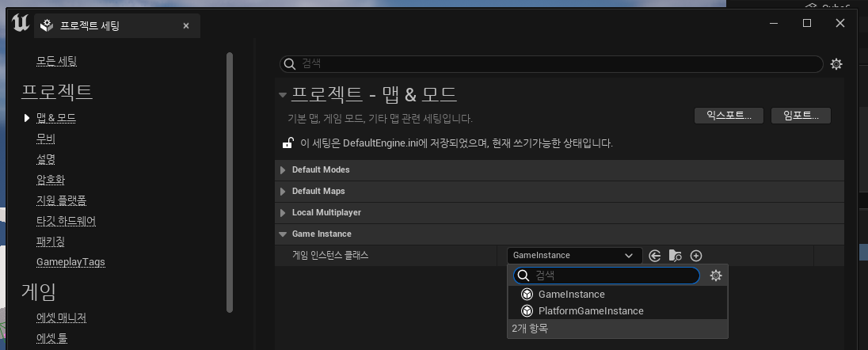
Task: Click the create new class plus icon
Action: click(x=696, y=255)
